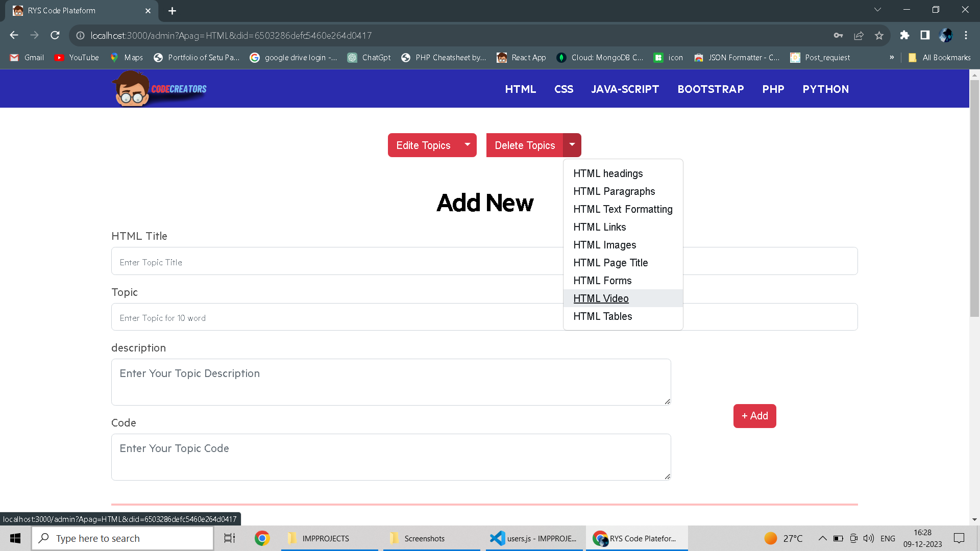Open password key icon in address bar
This screenshot has height=551, width=980.
coord(838,35)
